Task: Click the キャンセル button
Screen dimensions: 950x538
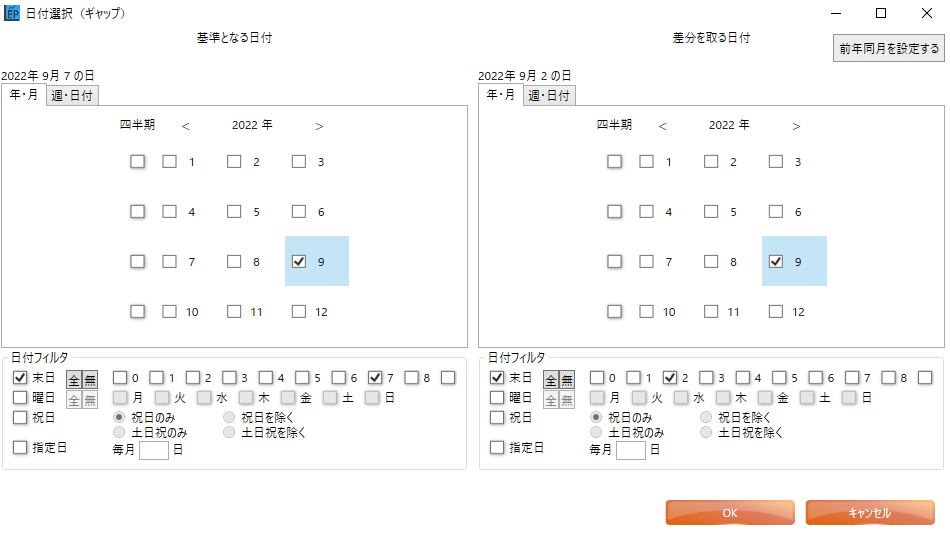Action: pos(869,513)
